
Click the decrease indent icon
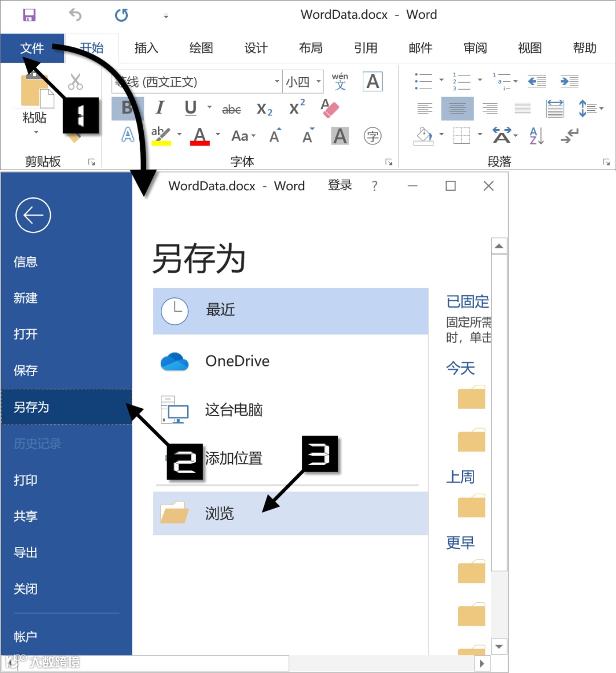pos(537,81)
